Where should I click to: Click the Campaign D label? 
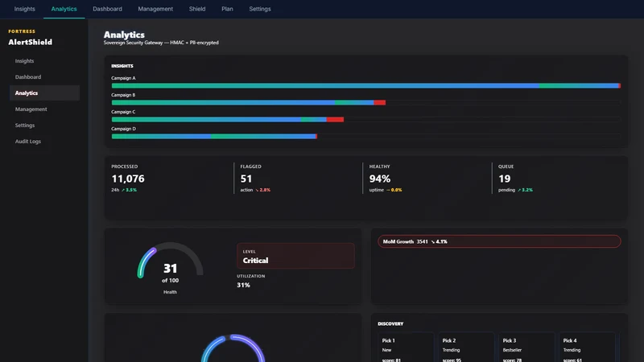tap(123, 129)
